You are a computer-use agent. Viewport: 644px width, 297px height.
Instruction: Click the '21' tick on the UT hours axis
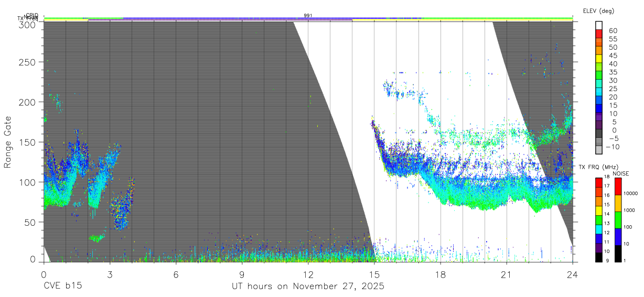pos(506,274)
